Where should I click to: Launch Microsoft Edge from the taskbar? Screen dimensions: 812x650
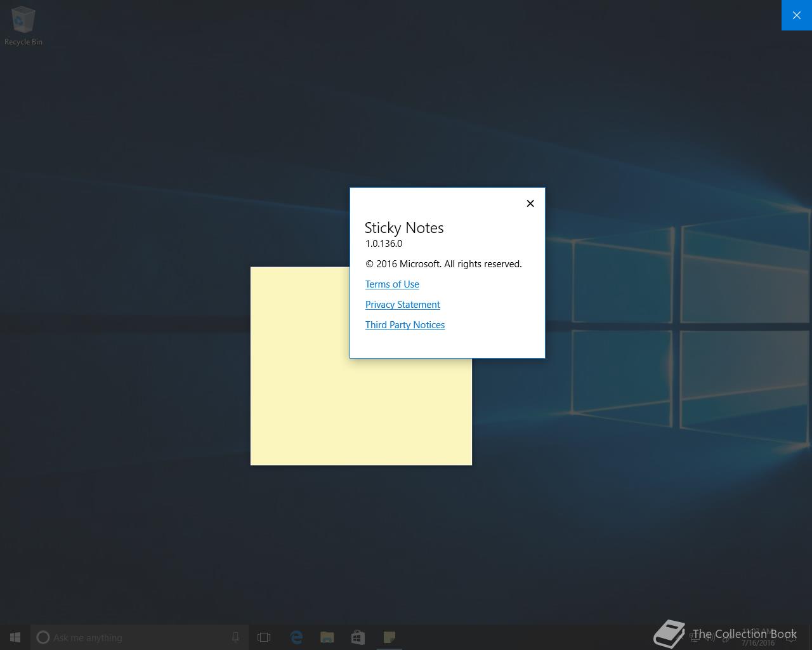pyautogui.click(x=296, y=637)
